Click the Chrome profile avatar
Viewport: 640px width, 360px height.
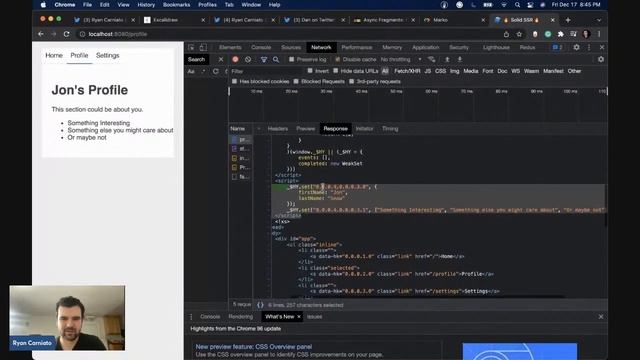click(x=586, y=34)
